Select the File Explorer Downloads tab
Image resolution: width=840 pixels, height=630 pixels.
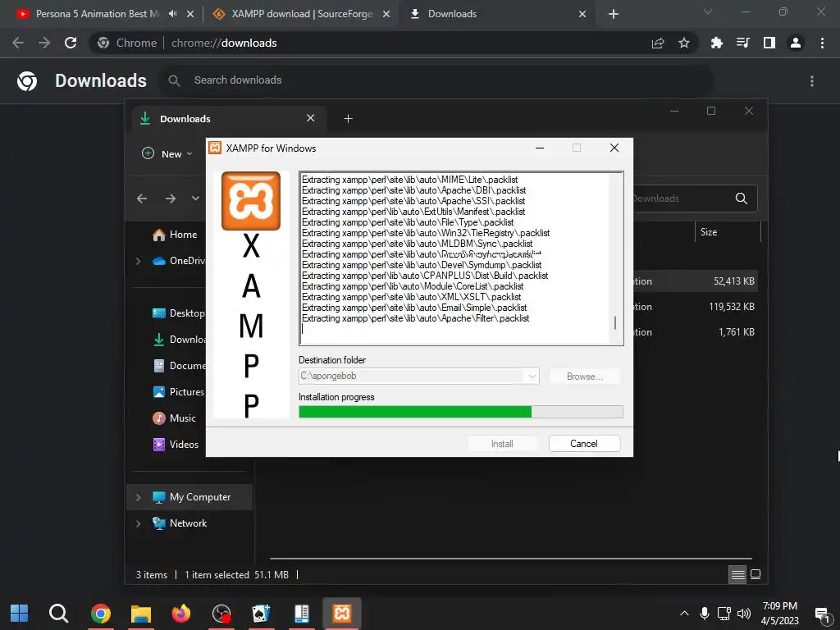228,119
